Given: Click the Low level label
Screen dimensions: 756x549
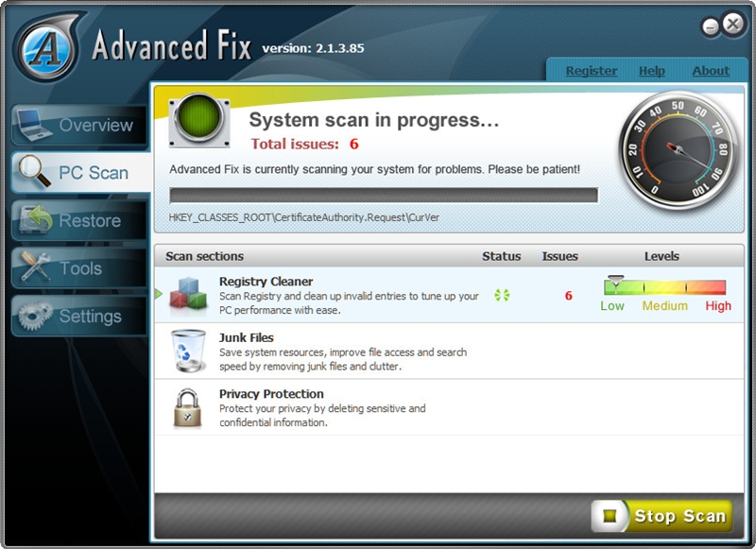Looking at the screenshot, I should click(612, 305).
